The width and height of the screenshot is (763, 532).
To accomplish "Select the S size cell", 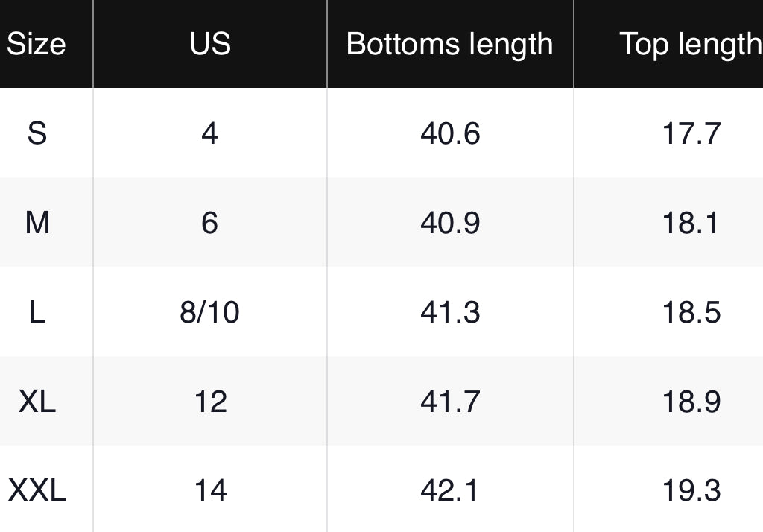I will 37,133.
